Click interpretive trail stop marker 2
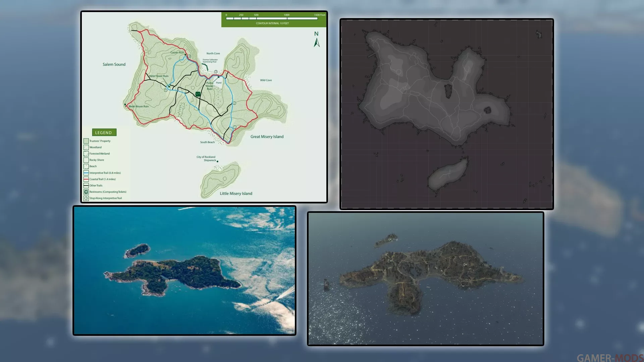644x362 pixels. pyautogui.click(x=234, y=103)
